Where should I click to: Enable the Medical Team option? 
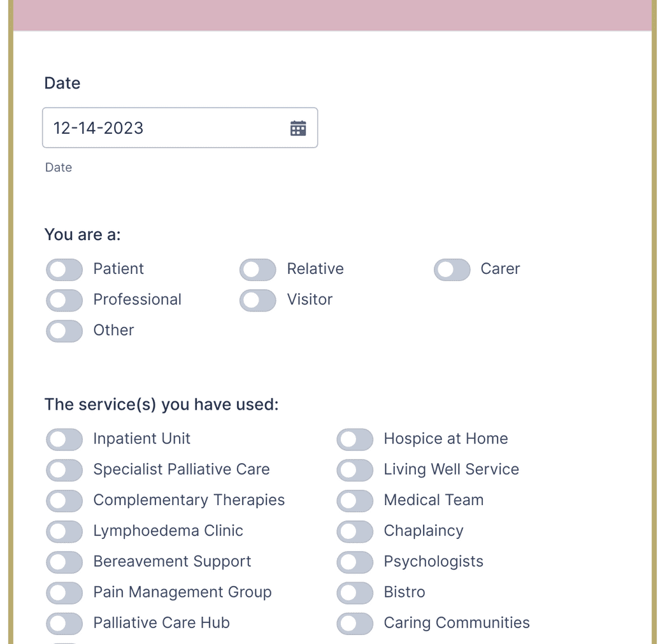355,501
